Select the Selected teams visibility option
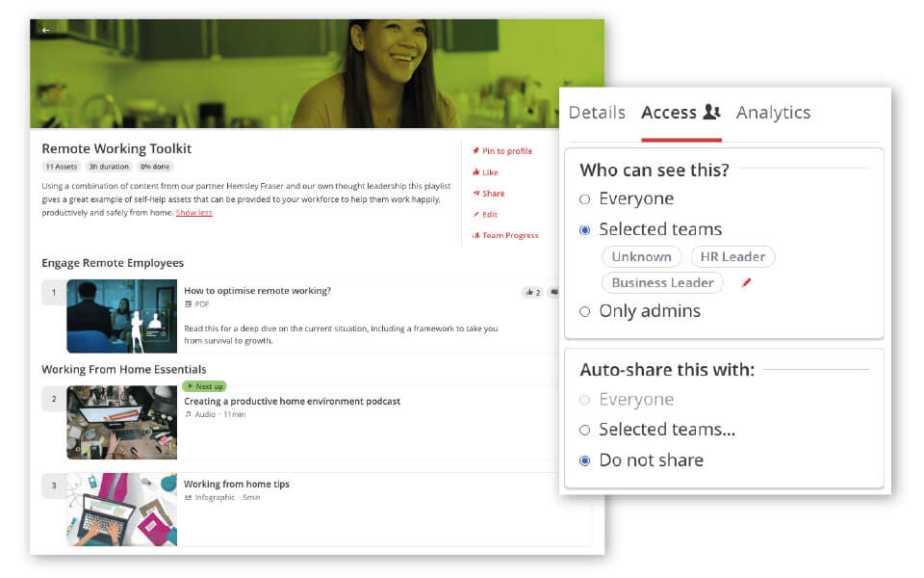Viewport: 924px width, 578px height. [x=584, y=230]
